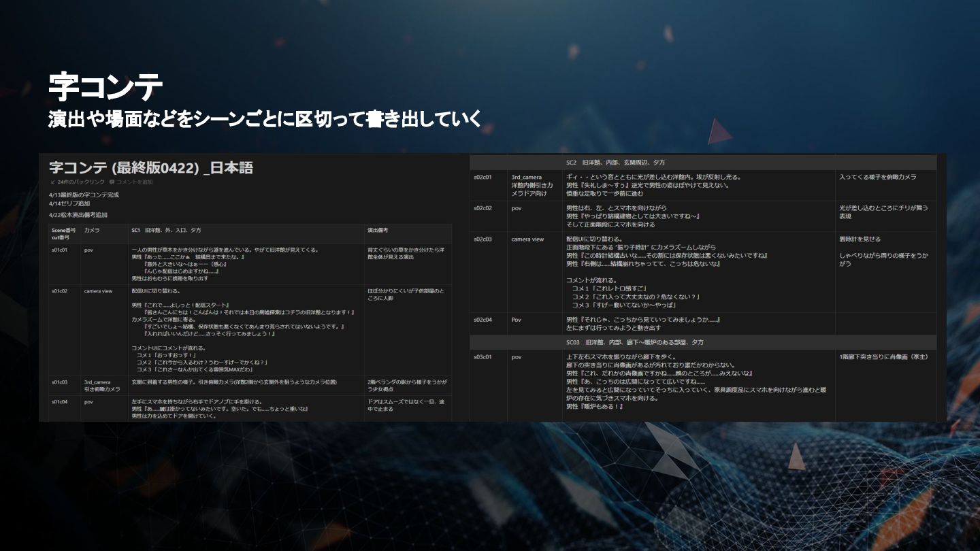
Task: Click camera view cell in s01c02 row
Action: tap(98, 290)
